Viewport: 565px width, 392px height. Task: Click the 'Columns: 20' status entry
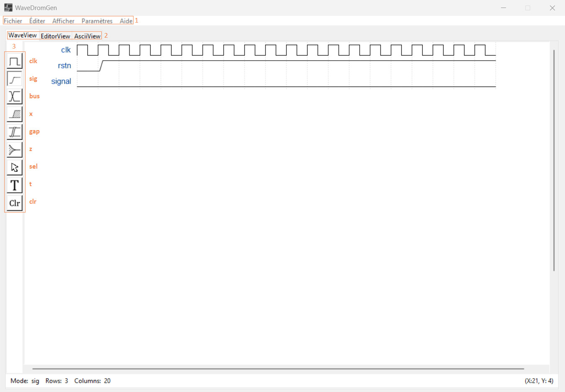(x=92, y=381)
